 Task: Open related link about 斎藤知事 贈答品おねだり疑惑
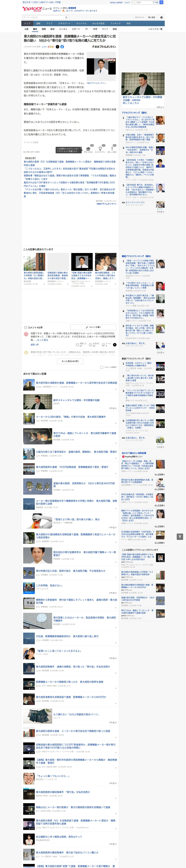pyautogui.click(x=70, y=177)
